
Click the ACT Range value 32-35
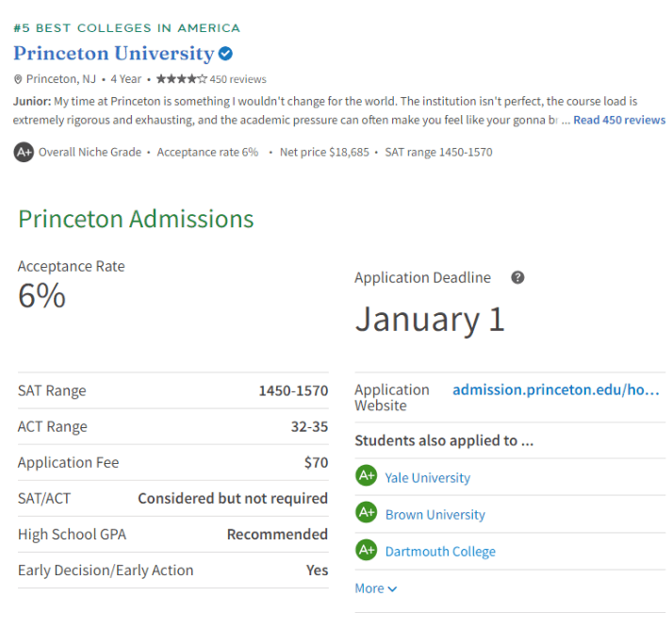309,426
